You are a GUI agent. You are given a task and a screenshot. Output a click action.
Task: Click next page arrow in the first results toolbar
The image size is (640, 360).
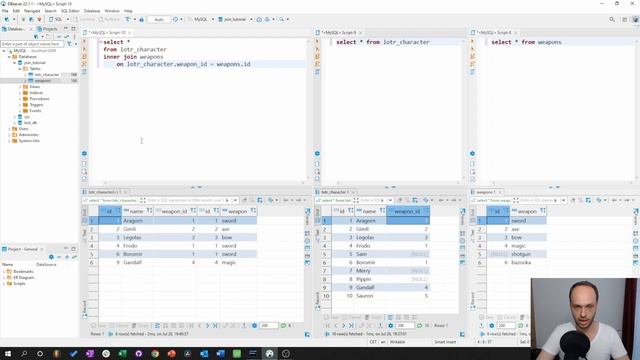tap(207, 326)
